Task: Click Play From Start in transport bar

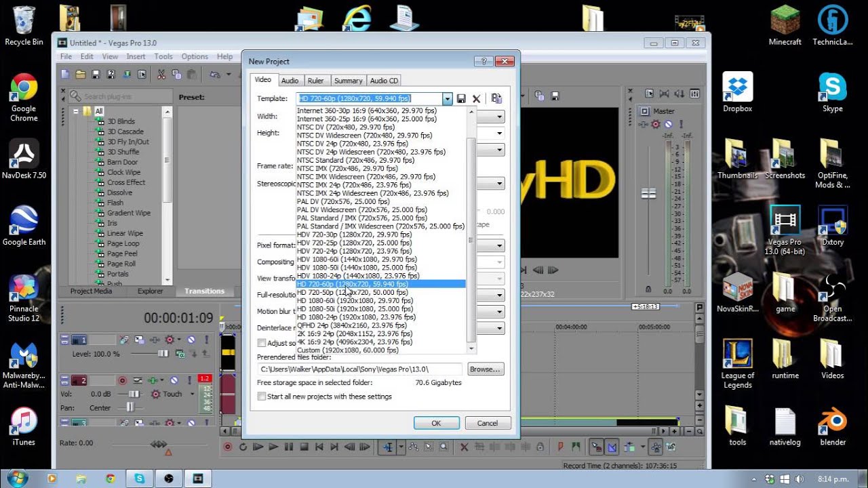Action: (x=258, y=447)
